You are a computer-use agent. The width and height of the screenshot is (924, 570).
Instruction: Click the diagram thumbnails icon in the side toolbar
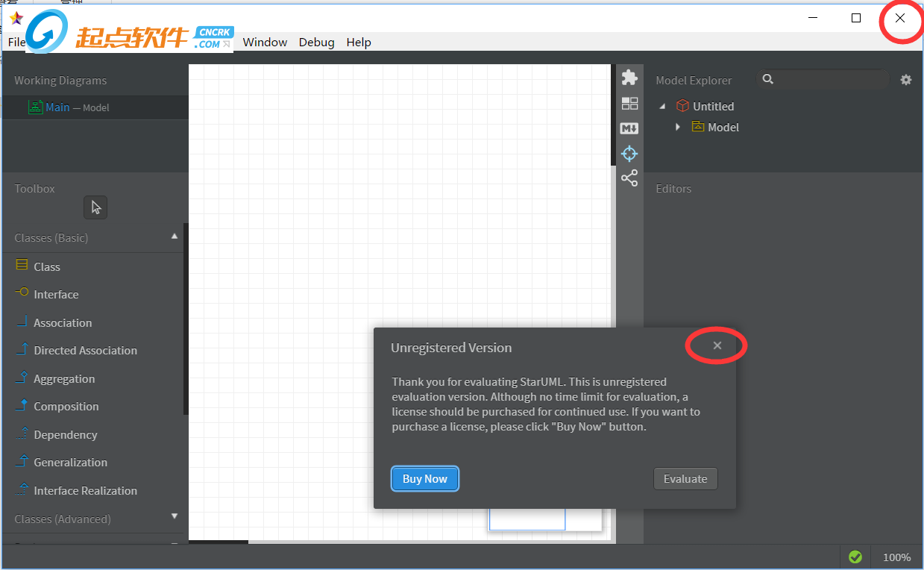pos(629,104)
